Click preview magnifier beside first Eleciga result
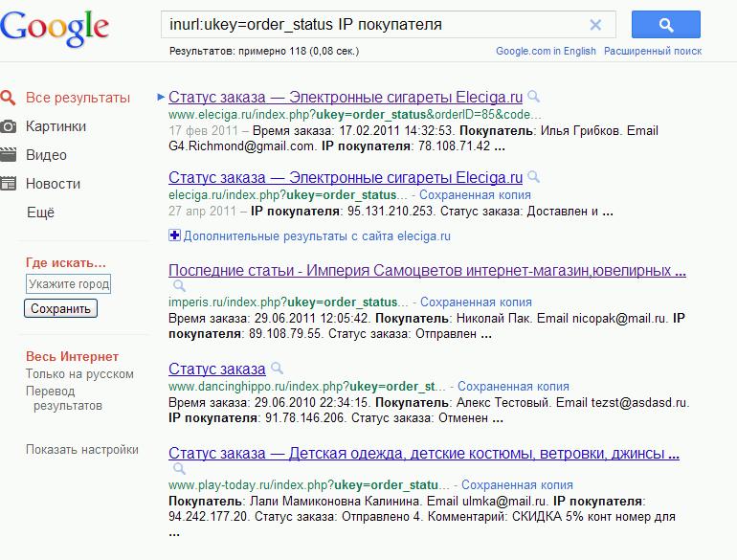The height and width of the screenshot is (560, 737). pos(533,97)
